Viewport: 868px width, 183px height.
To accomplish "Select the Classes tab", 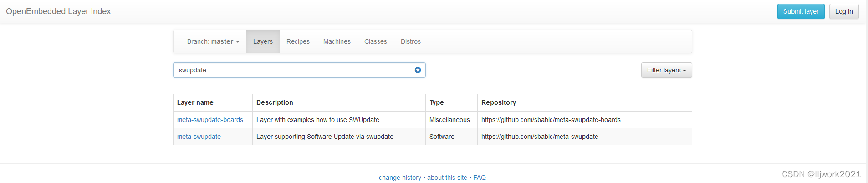I will [376, 41].
